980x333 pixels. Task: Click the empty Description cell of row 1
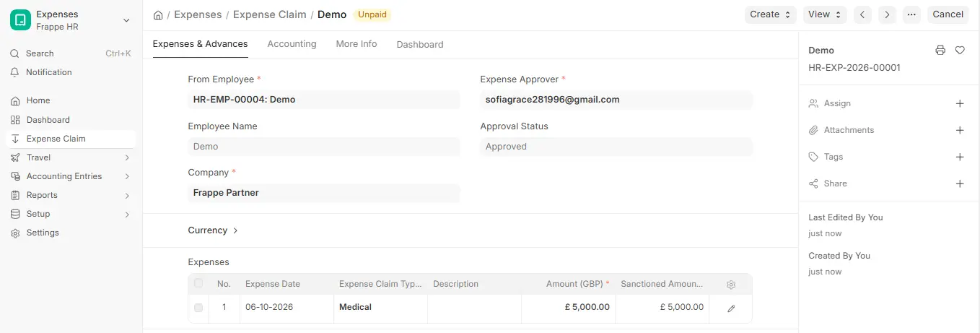click(x=474, y=308)
